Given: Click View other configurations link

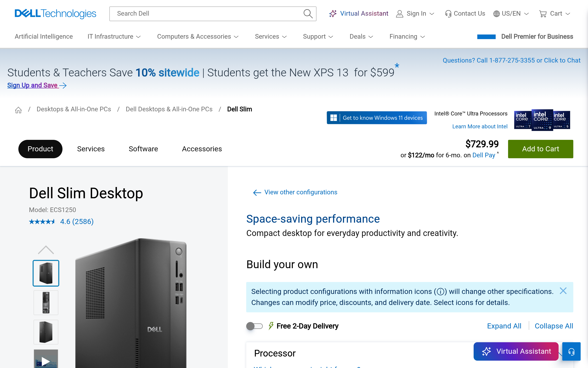Looking at the screenshot, I should [x=295, y=192].
